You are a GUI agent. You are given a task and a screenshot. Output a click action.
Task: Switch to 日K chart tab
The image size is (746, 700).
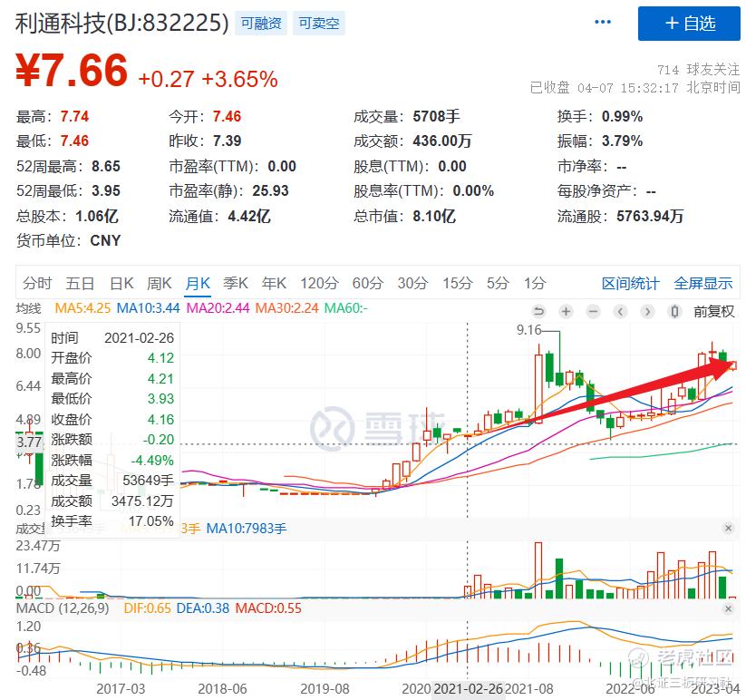click(x=121, y=283)
